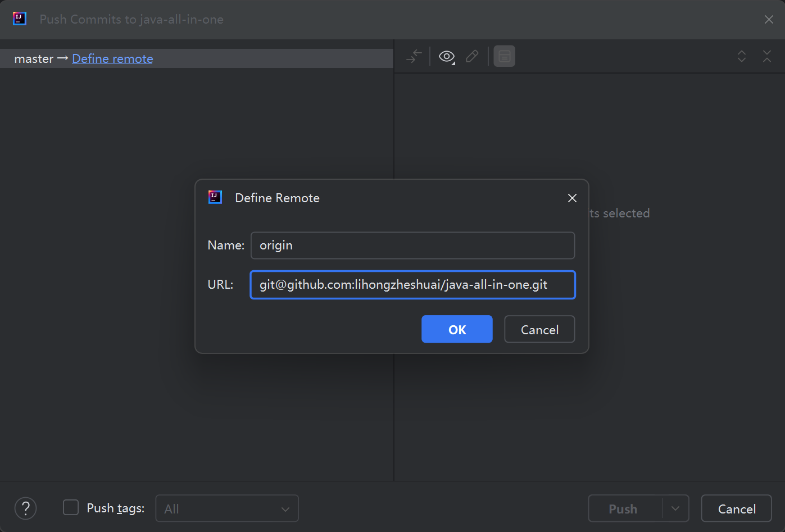The height and width of the screenshot is (532, 785).
Task: Collapse all commits with the collapse icon
Action: pyautogui.click(x=767, y=56)
